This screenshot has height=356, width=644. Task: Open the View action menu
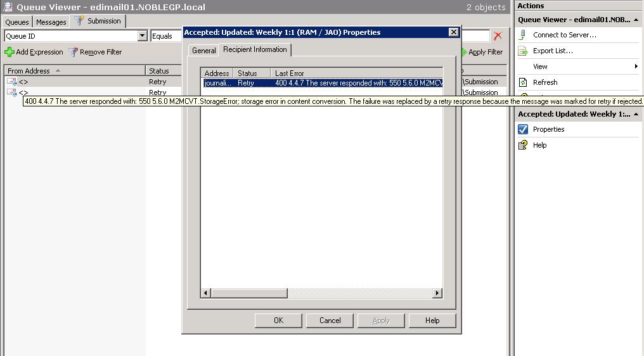(540, 67)
